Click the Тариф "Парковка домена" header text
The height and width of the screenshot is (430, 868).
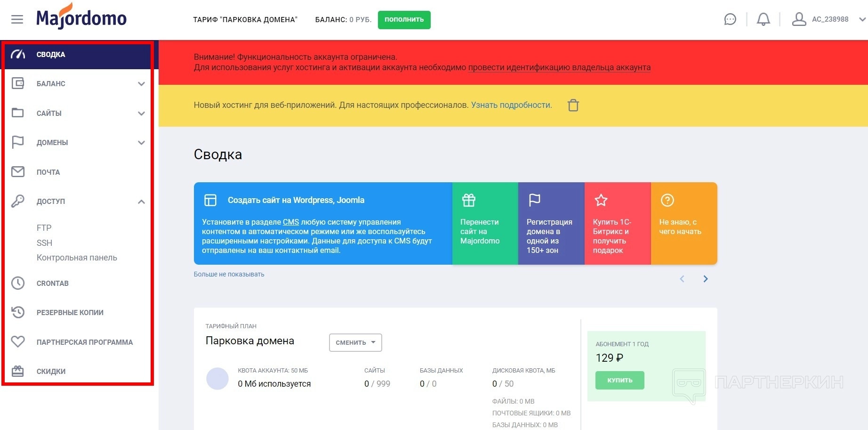pyautogui.click(x=245, y=20)
